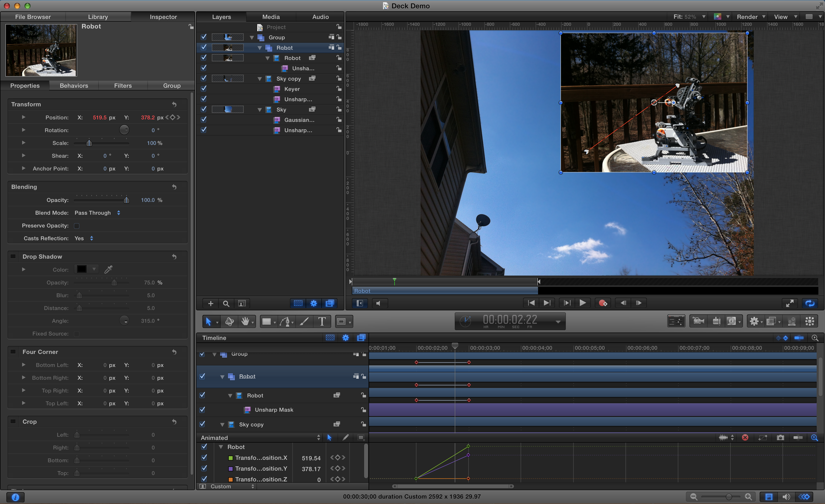Click the Library button

pos(98,16)
